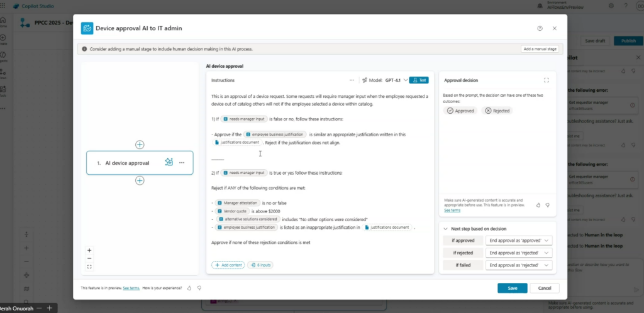Zoom out on the stage canvas

89,258
